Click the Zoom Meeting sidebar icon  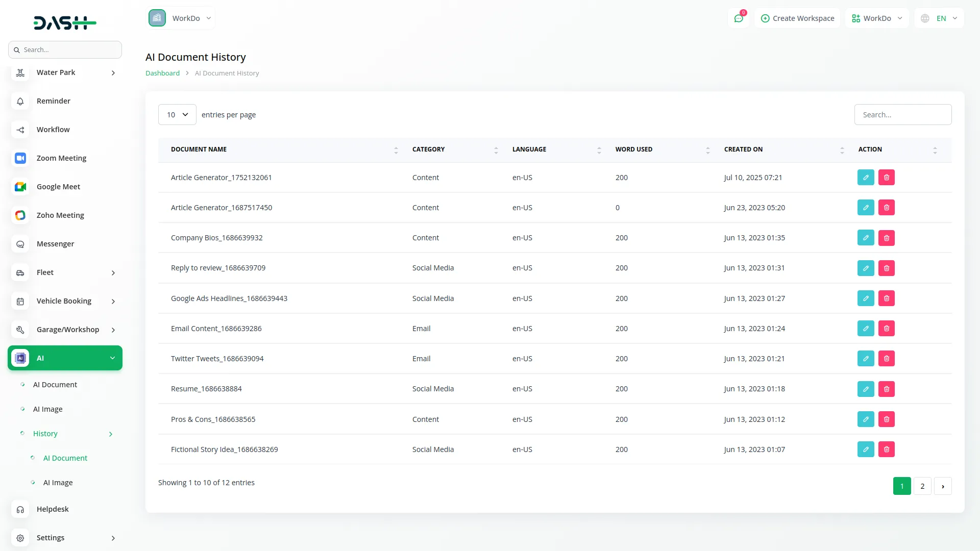pyautogui.click(x=20, y=158)
